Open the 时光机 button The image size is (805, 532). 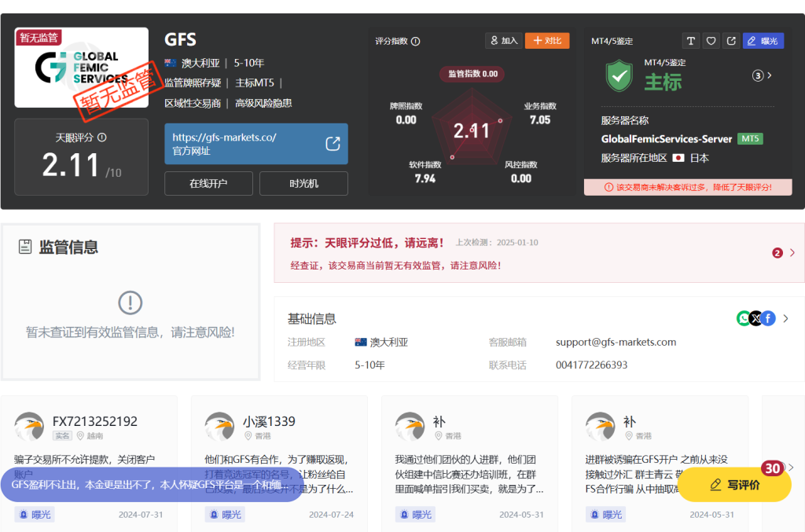point(304,184)
